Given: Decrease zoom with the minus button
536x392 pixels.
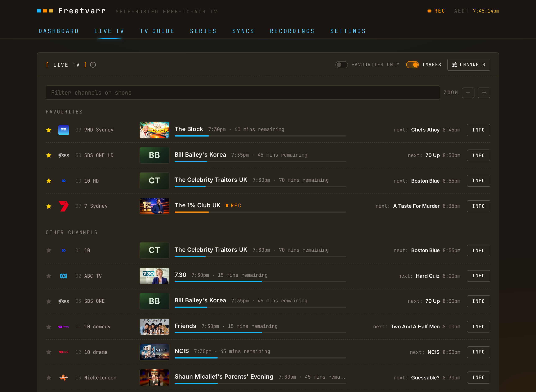Looking at the screenshot, I should pyautogui.click(x=468, y=93).
